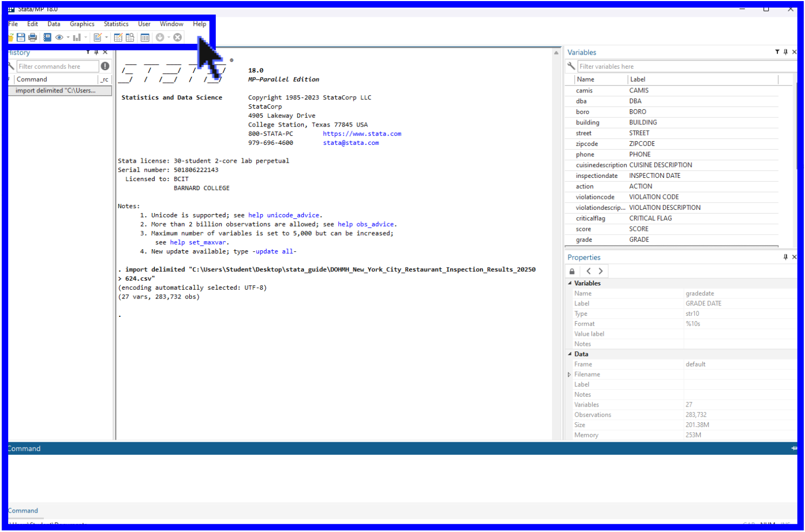Focus the 'Filter commands here' field
The height and width of the screenshot is (532, 805).
58,66
